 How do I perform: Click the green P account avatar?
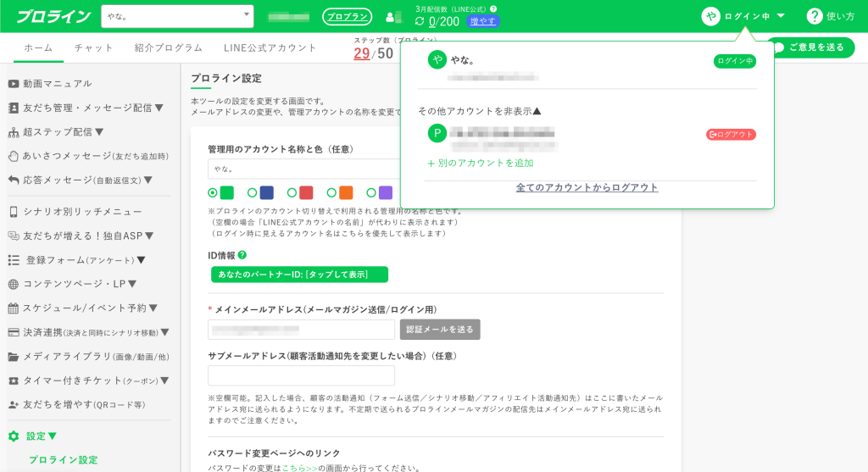(x=437, y=133)
